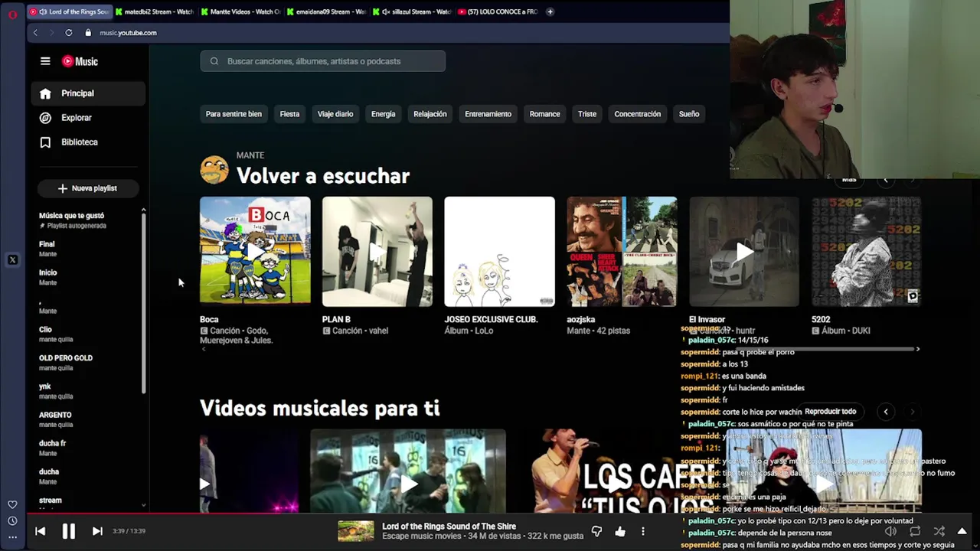Reload the current browser page
This screenshot has width=980, height=551.
click(69, 33)
